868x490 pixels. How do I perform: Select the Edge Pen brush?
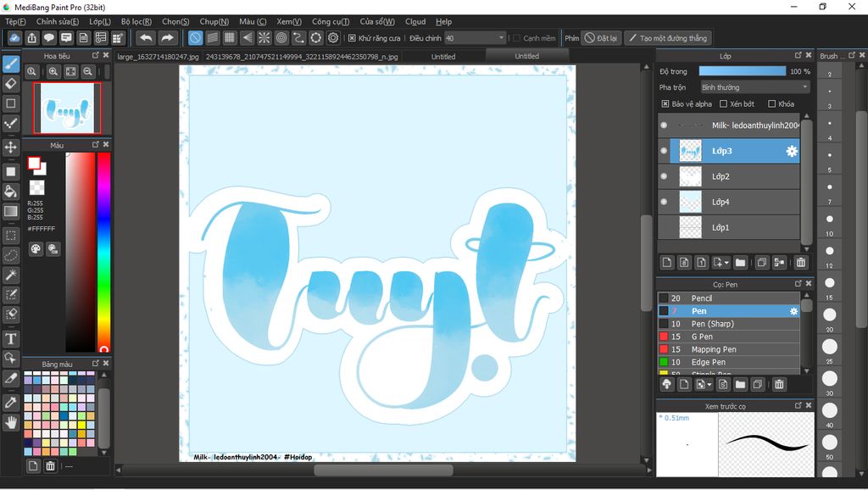(x=729, y=362)
